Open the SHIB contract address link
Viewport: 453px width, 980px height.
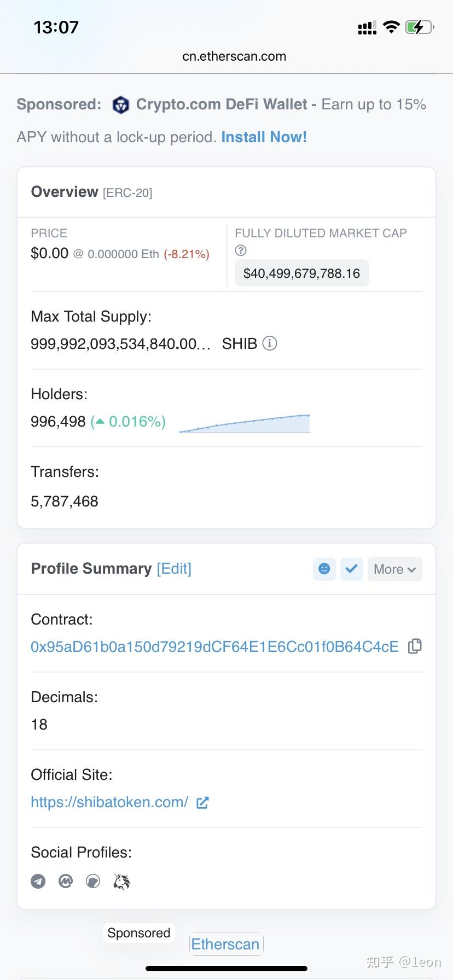[214, 646]
